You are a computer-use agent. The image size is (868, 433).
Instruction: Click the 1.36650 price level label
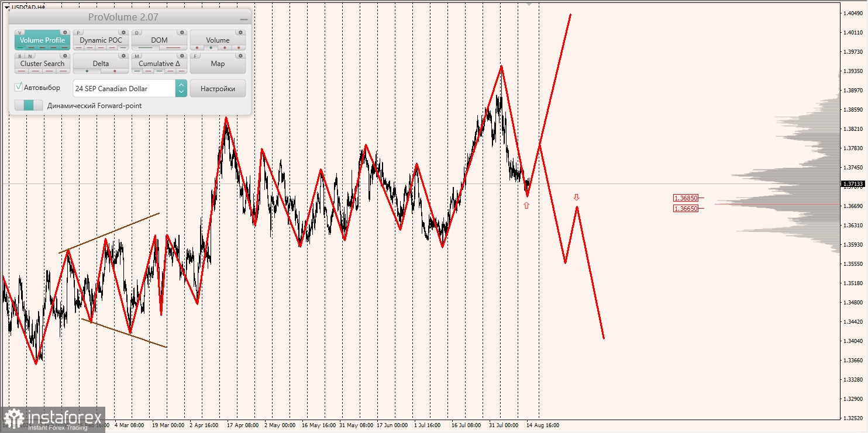pos(686,208)
